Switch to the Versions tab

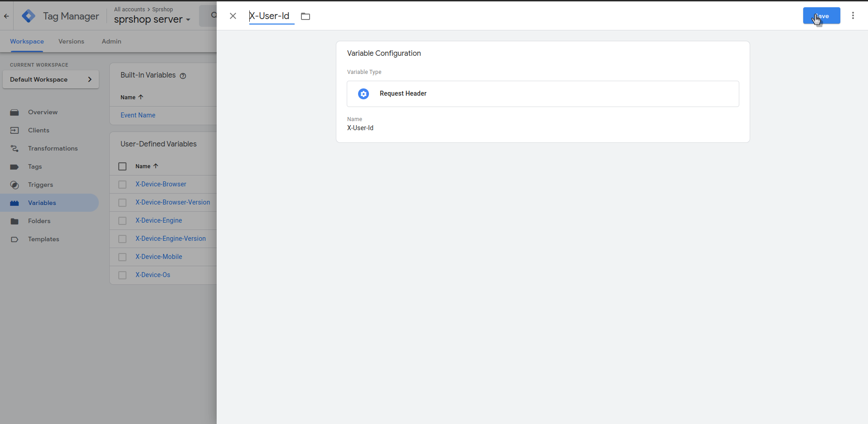[71, 41]
